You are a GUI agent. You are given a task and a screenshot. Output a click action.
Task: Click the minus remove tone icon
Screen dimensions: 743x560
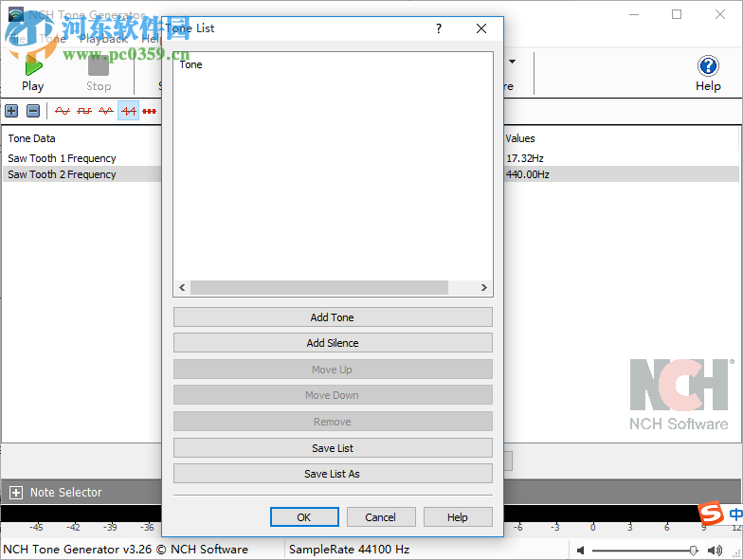click(x=33, y=111)
